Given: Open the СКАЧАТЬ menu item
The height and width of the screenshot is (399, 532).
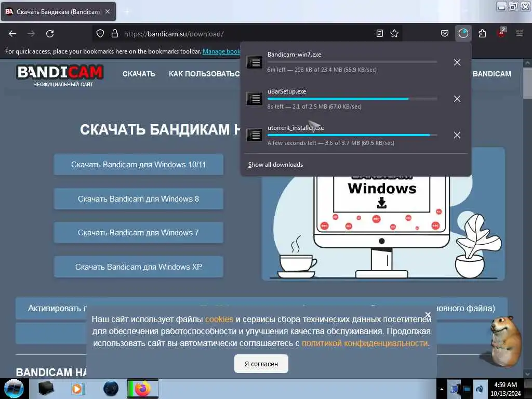Looking at the screenshot, I should tap(139, 74).
